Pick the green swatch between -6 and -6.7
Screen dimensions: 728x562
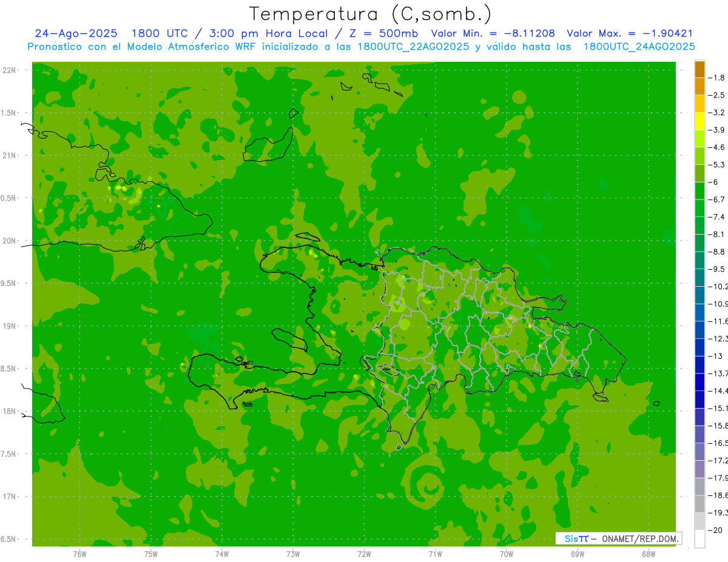point(699,190)
